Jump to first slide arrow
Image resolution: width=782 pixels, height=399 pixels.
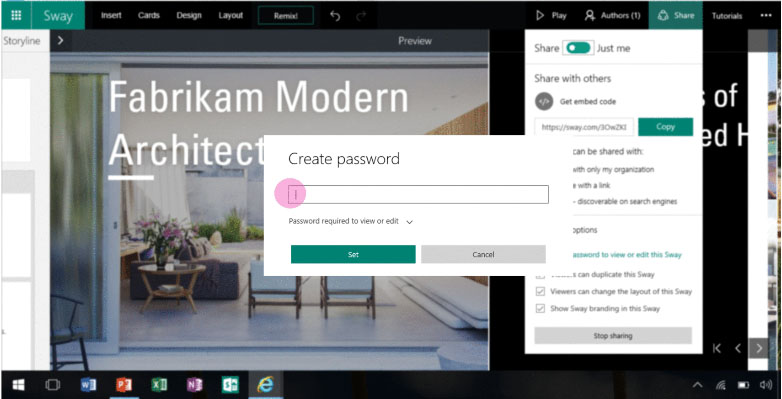(x=717, y=348)
